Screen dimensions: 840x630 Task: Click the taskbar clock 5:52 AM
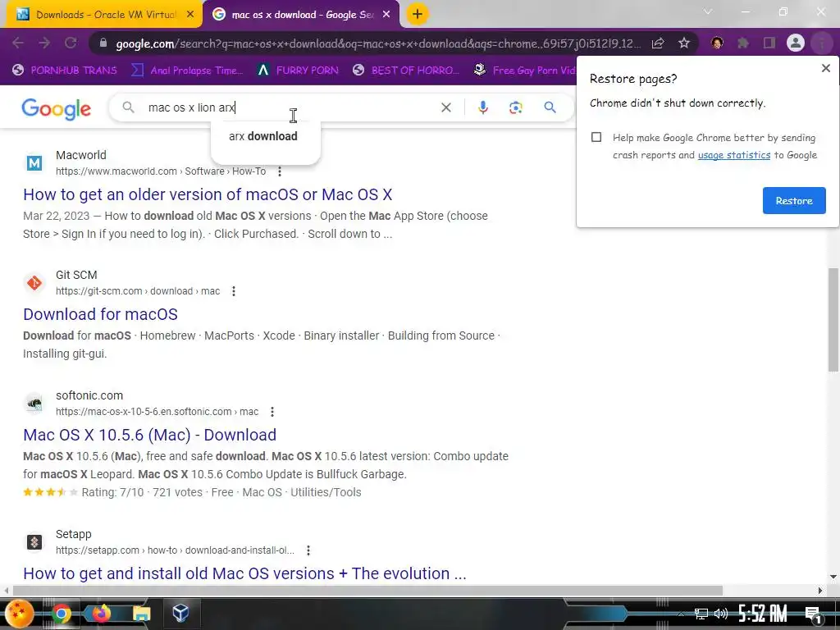coord(762,614)
